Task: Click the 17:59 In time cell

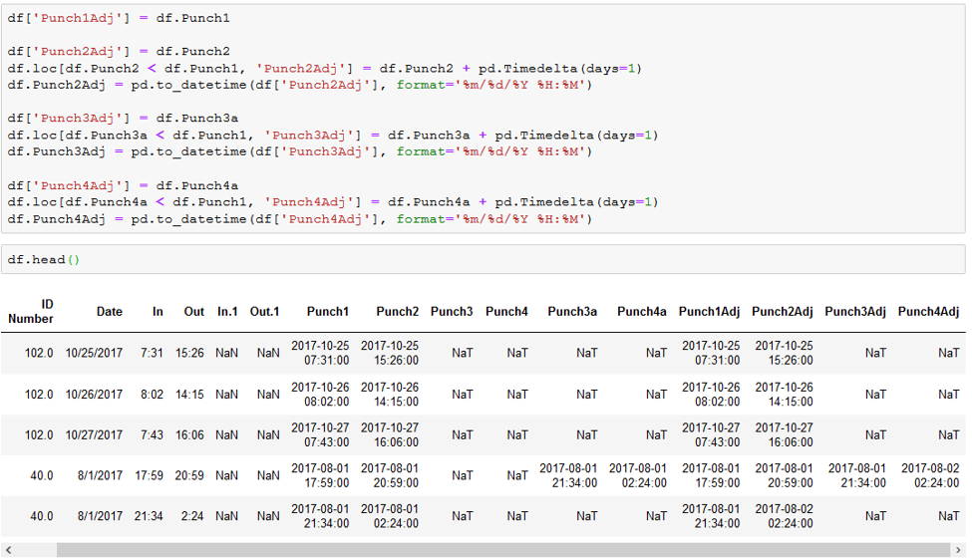Action: 149,475
